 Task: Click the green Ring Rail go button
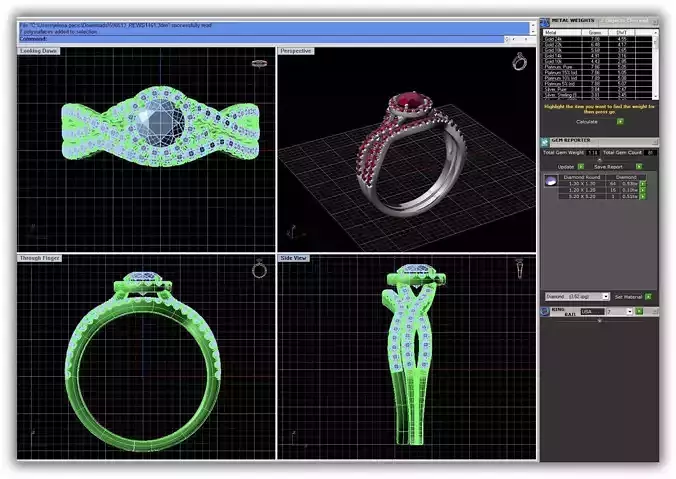tap(639, 311)
